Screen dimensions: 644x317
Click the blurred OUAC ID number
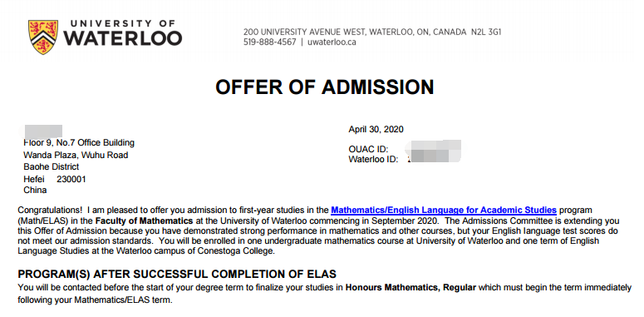(x=434, y=146)
